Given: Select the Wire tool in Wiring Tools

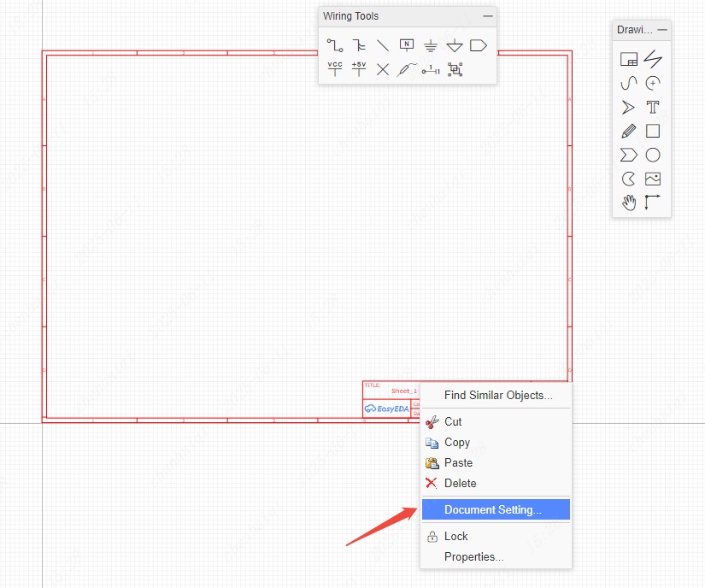Looking at the screenshot, I should click(334, 45).
